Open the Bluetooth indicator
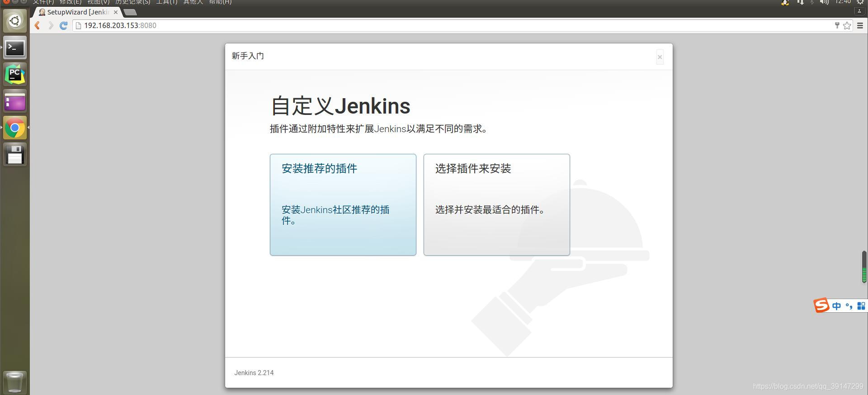Screen dimensions: 868x395 click(x=812, y=2)
